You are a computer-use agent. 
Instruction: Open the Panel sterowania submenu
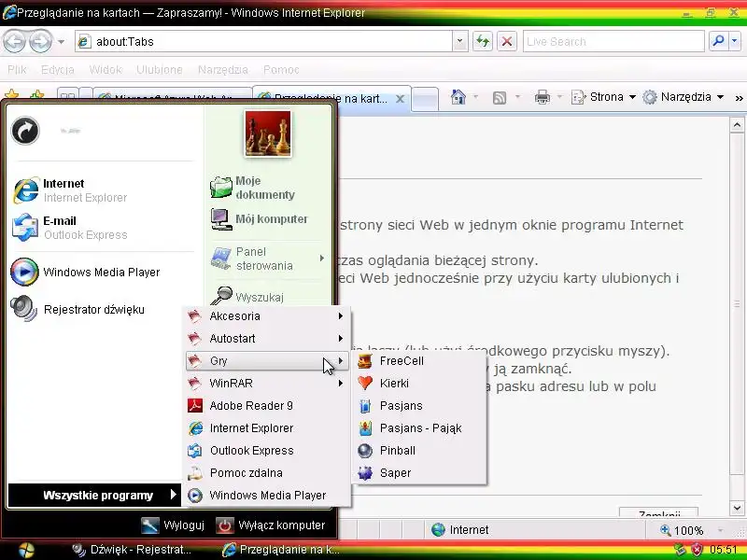[268, 259]
